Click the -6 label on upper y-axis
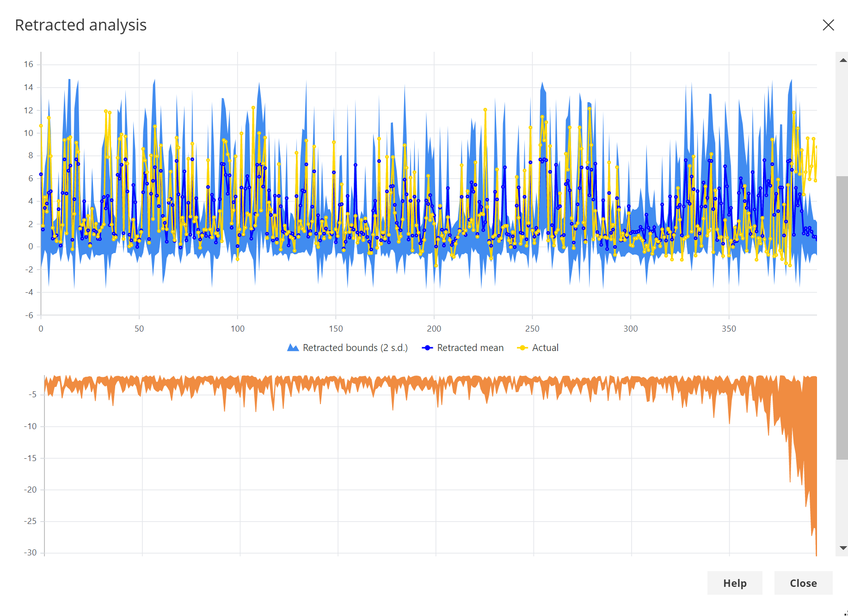The width and height of the screenshot is (848, 616). coord(29,315)
